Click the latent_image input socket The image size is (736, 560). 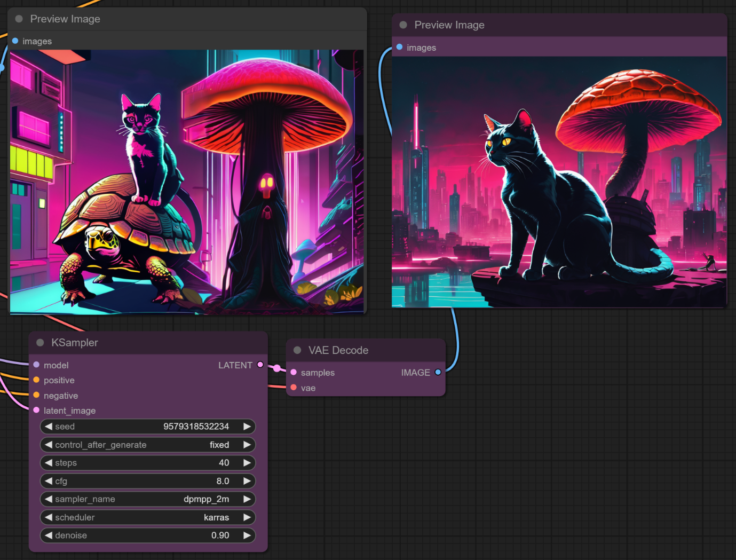click(x=36, y=410)
